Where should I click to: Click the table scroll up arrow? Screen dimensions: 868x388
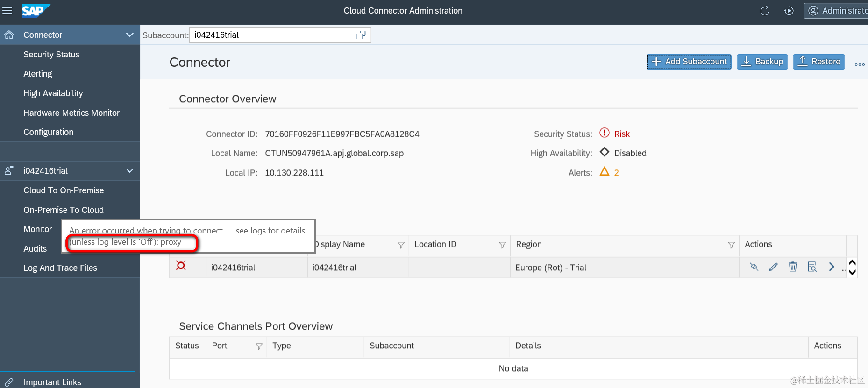pyautogui.click(x=852, y=263)
